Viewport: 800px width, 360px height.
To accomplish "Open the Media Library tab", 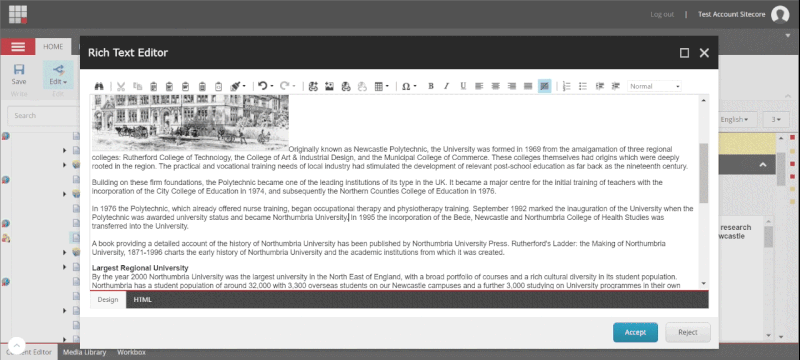I will tap(85, 352).
